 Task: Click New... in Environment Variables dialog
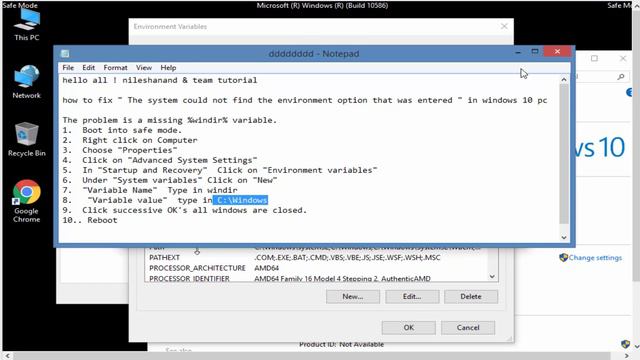point(353,297)
